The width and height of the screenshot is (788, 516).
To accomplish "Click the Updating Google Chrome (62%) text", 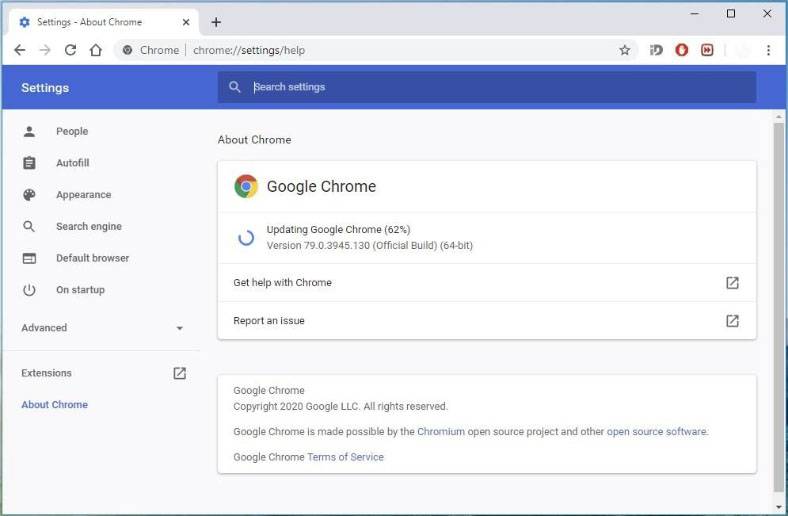I will pyautogui.click(x=338, y=230).
